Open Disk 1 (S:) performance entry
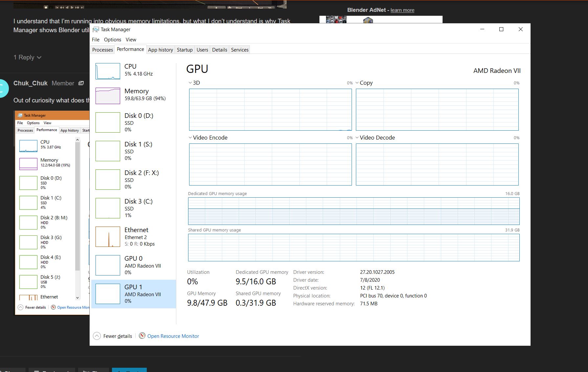Screen dimensions: 588x372 pyautogui.click(x=134, y=151)
